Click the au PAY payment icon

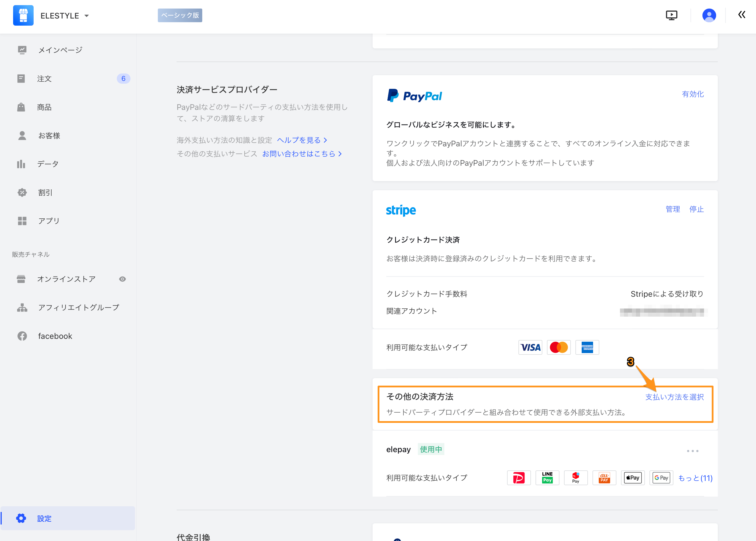(x=604, y=478)
